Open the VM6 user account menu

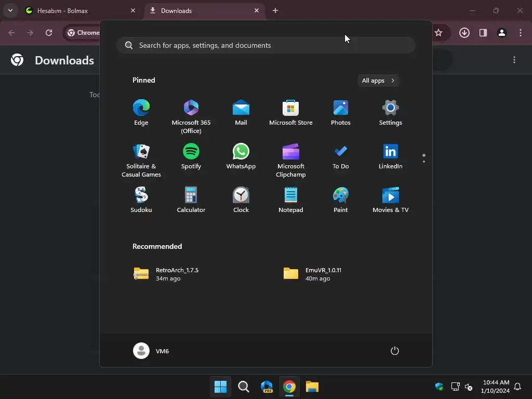point(151,351)
